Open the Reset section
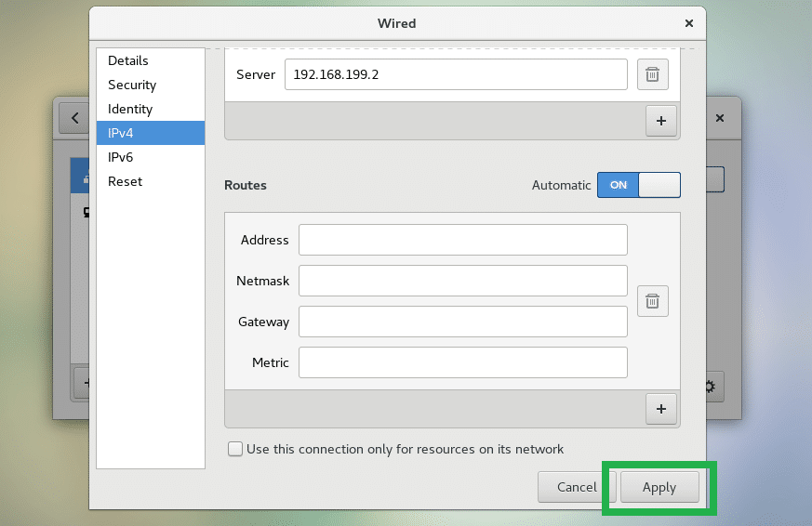 click(x=125, y=181)
